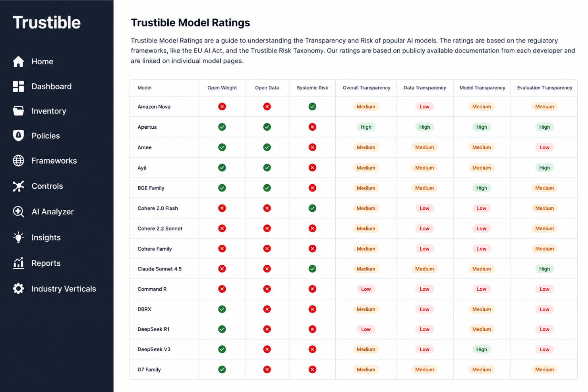Click Amazon Nova's Systemic Risk green check
This screenshot has height=392, width=588.
[x=312, y=106]
